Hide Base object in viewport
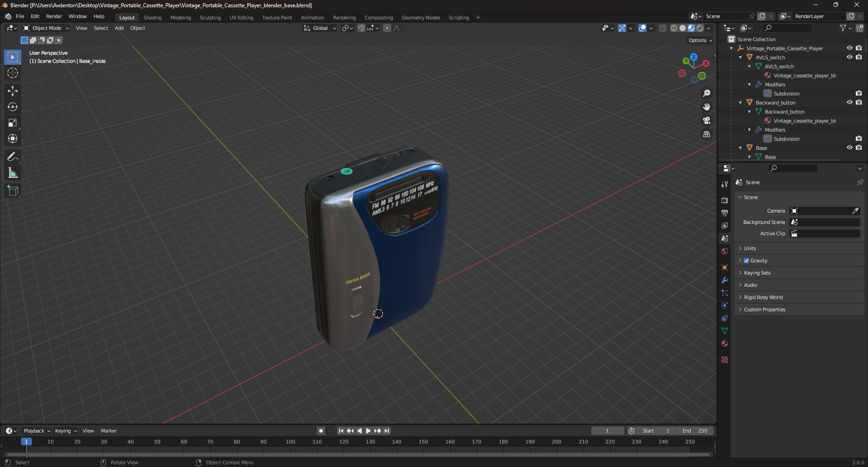The width and height of the screenshot is (868, 467). (x=849, y=148)
